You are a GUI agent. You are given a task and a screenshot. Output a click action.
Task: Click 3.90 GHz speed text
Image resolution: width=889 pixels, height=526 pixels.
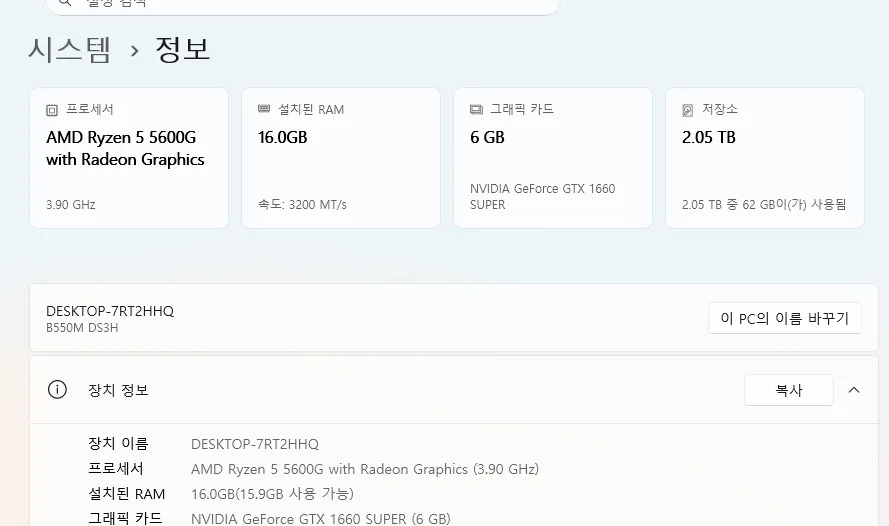pyautogui.click(x=71, y=205)
